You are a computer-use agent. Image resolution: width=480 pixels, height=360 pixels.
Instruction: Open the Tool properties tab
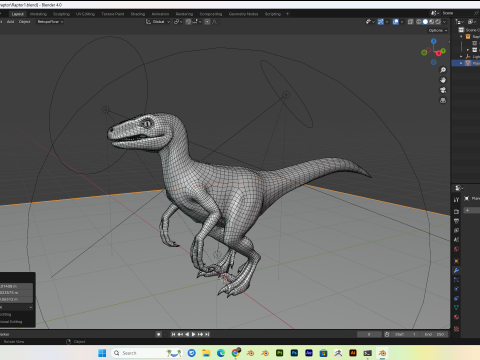coord(456,199)
